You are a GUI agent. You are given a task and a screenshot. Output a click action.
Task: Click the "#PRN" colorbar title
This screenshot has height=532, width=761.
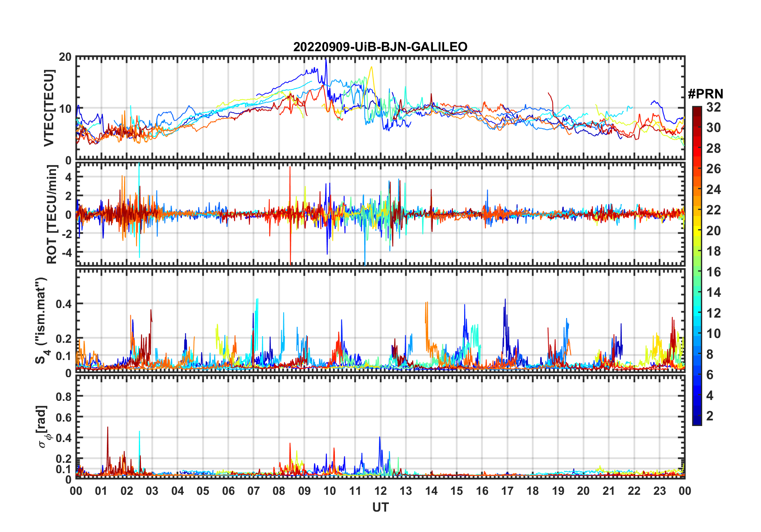click(705, 94)
